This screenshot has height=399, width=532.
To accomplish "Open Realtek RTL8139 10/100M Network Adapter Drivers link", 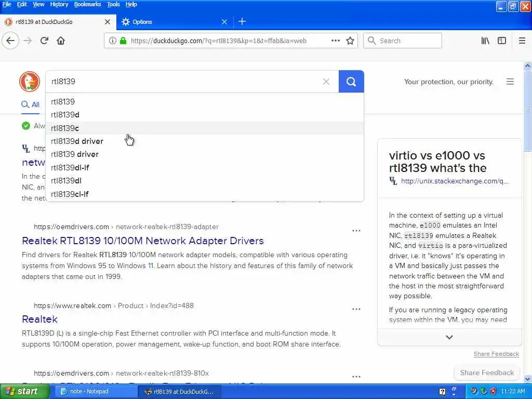I will (143, 241).
